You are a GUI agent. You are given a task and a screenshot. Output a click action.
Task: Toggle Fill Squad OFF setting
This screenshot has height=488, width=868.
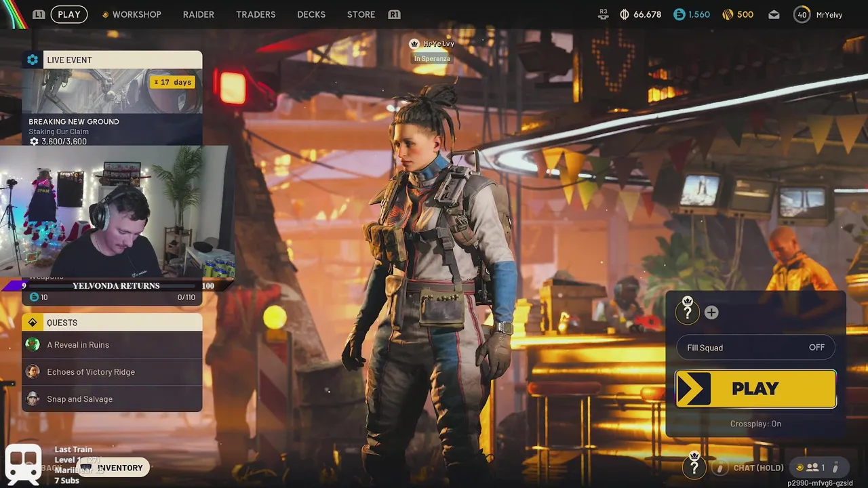pos(755,348)
